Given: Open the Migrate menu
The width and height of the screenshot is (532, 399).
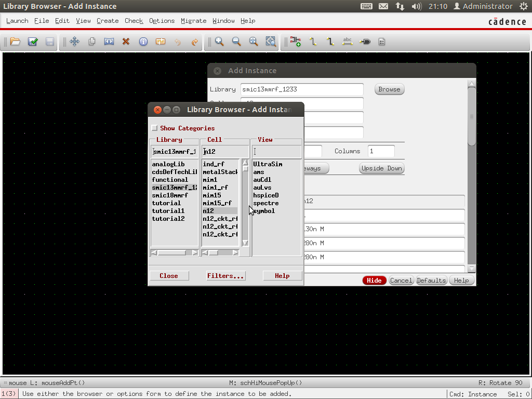Looking at the screenshot, I should pyautogui.click(x=193, y=21).
